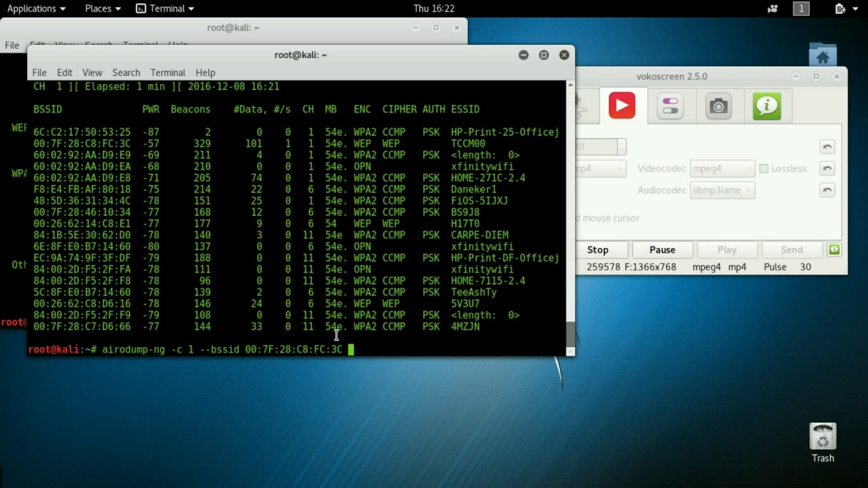Click ESSID HP-Print-DF-Officej
Viewport: 868px width, 488px height.
pyautogui.click(x=505, y=258)
